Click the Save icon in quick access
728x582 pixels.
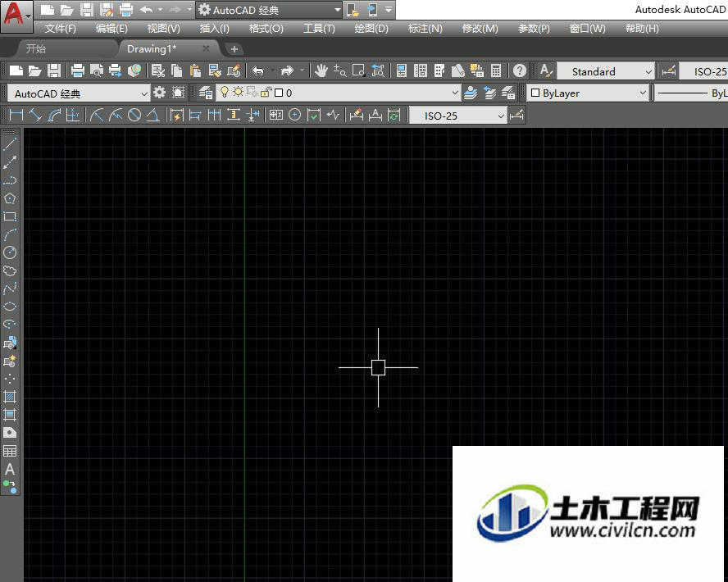[86, 9]
